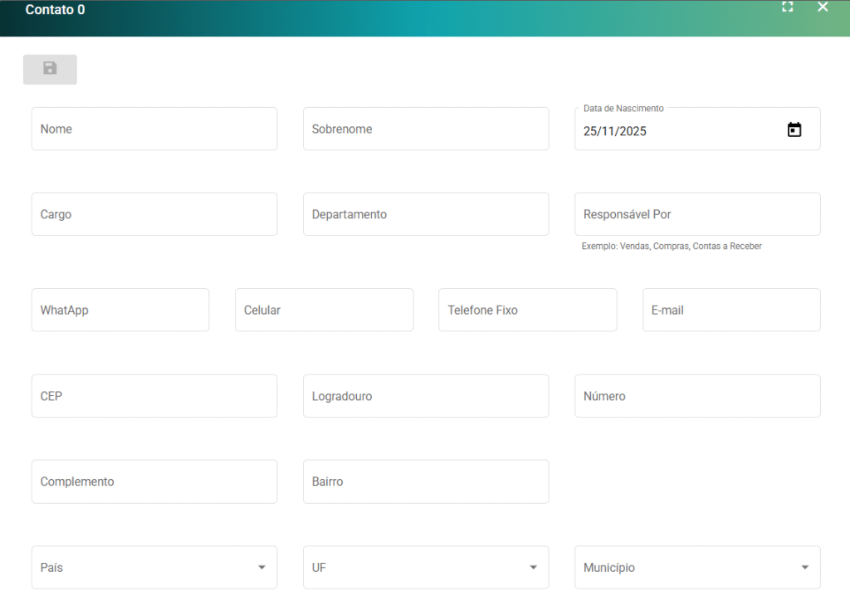This screenshot has height=616, width=850.
Task: Toggle fullscreen mode for the dialog
Action: tap(787, 7)
